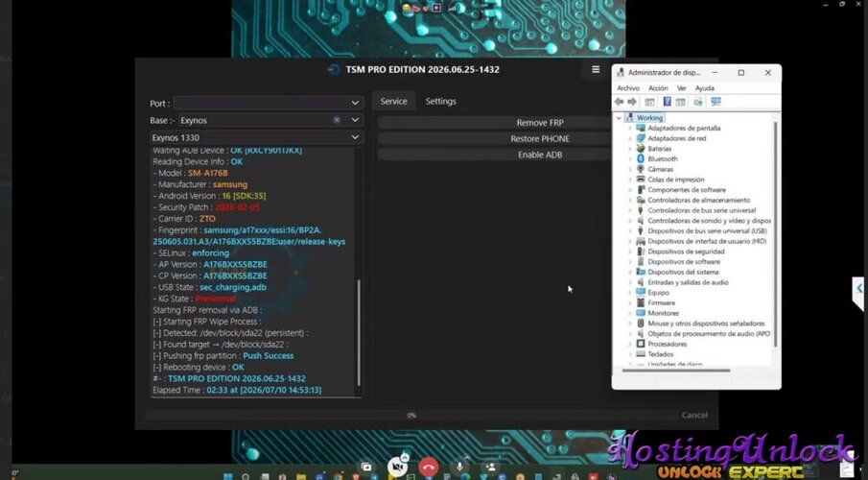Expand Dispositivos de seguridad node
Screen dimensions: 868x480
[x=630, y=252]
